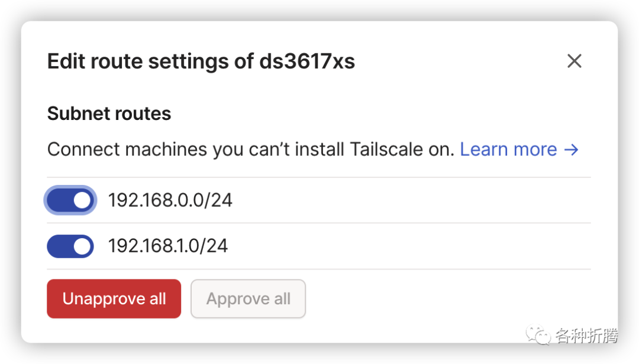Click the greyed Approve all button
This screenshot has height=364, width=639.
click(x=248, y=298)
